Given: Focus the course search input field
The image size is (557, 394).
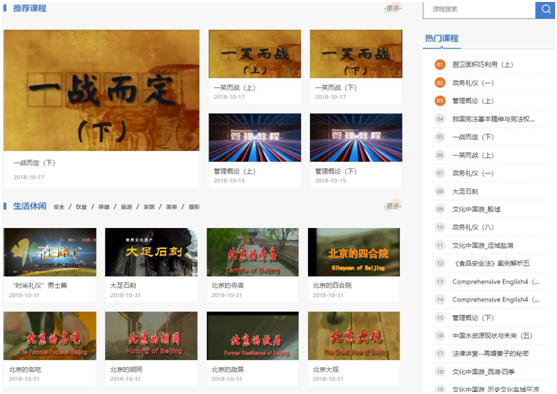Looking at the screenshot, I should tap(479, 10).
